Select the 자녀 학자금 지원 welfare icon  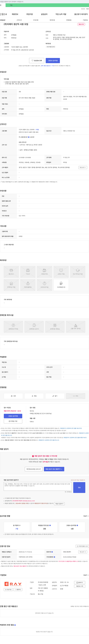coord(78,272)
